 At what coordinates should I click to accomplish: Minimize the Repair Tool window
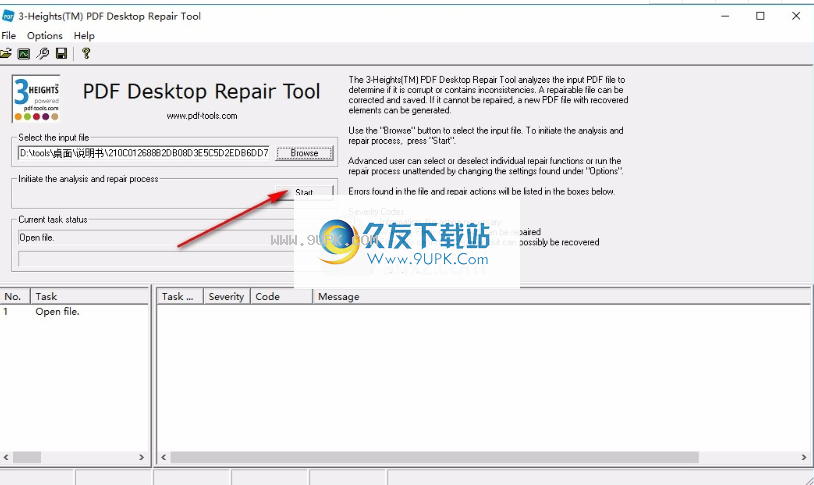725,16
